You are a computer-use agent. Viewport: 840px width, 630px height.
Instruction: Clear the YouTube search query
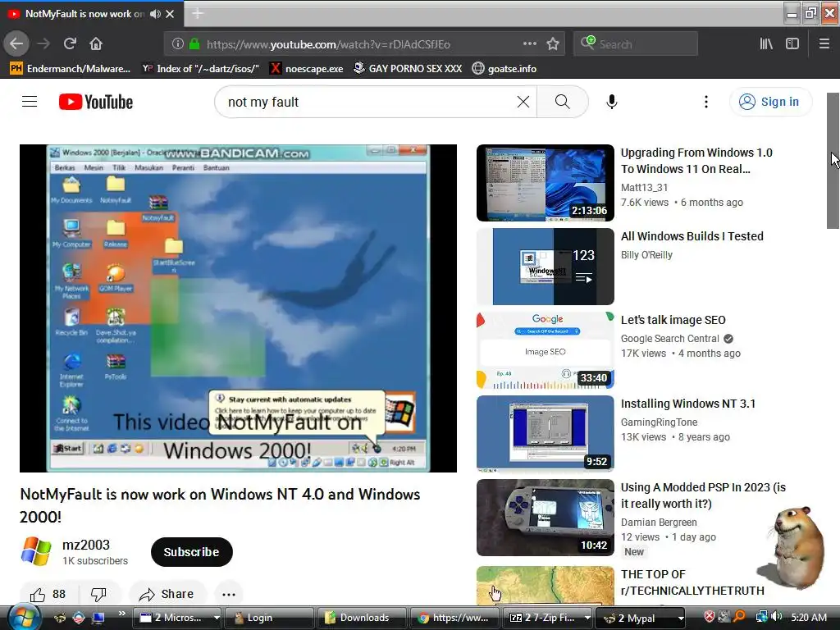(523, 102)
